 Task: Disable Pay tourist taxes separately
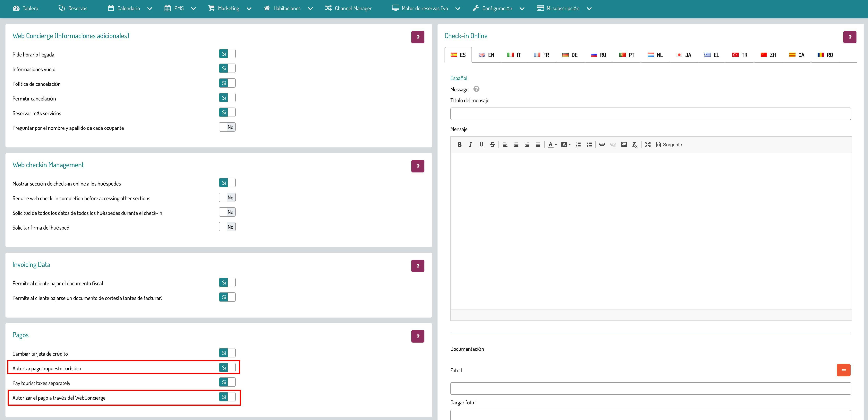click(227, 382)
